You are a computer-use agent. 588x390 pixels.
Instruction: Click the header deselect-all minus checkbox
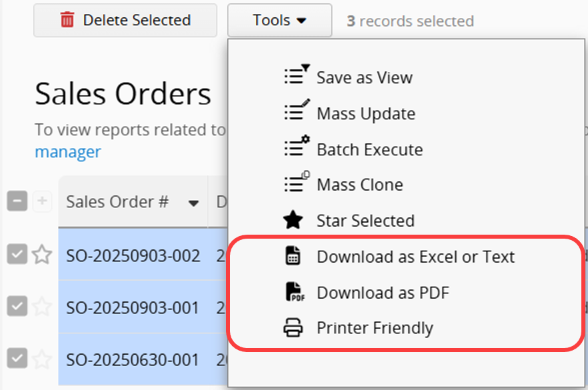pos(17,201)
